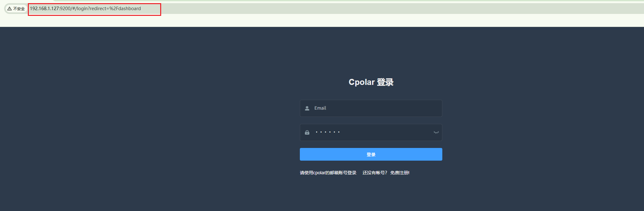This screenshot has width=644, height=211.
Task: Click the user icon in Email field
Action: pos(307,108)
